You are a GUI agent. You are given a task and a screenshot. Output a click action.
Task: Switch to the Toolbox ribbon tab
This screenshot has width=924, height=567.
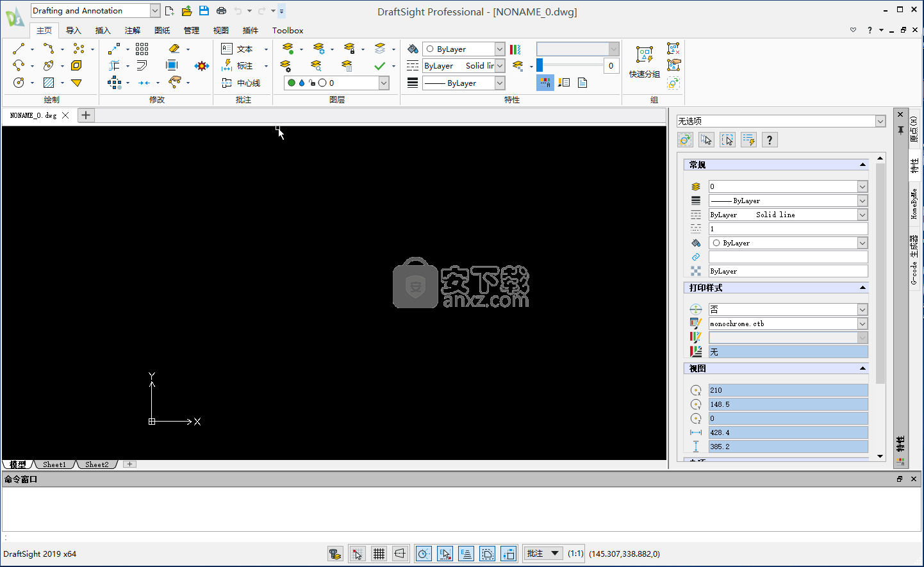288,30
